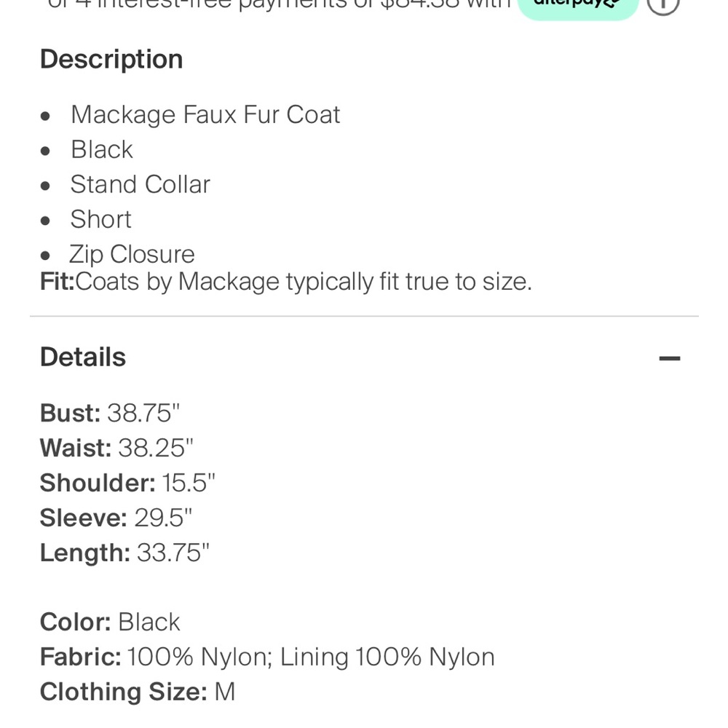728x728 pixels.
Task: Expand the Description section heading
Action: tap(111, 60)
